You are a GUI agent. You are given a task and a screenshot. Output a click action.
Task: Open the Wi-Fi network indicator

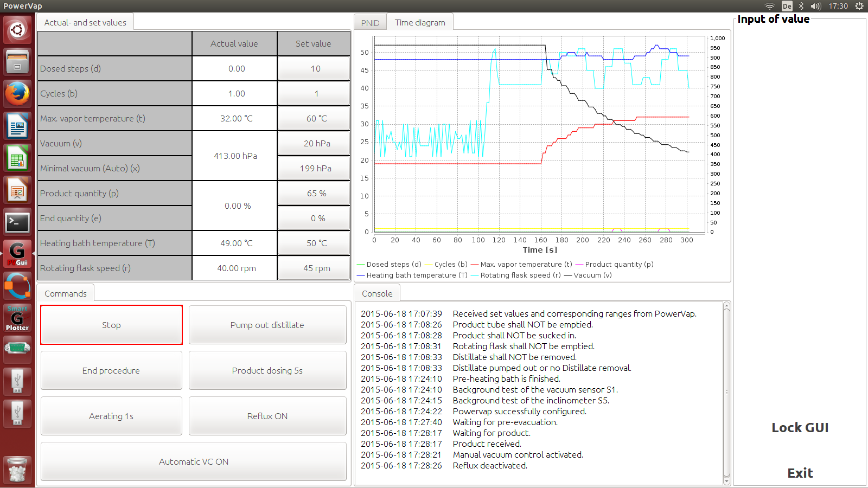(x=770, y=6)
